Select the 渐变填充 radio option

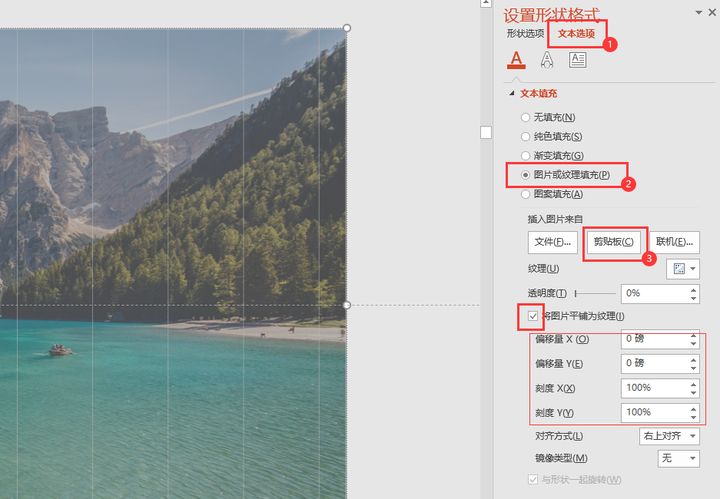click(x=525, y=156)
